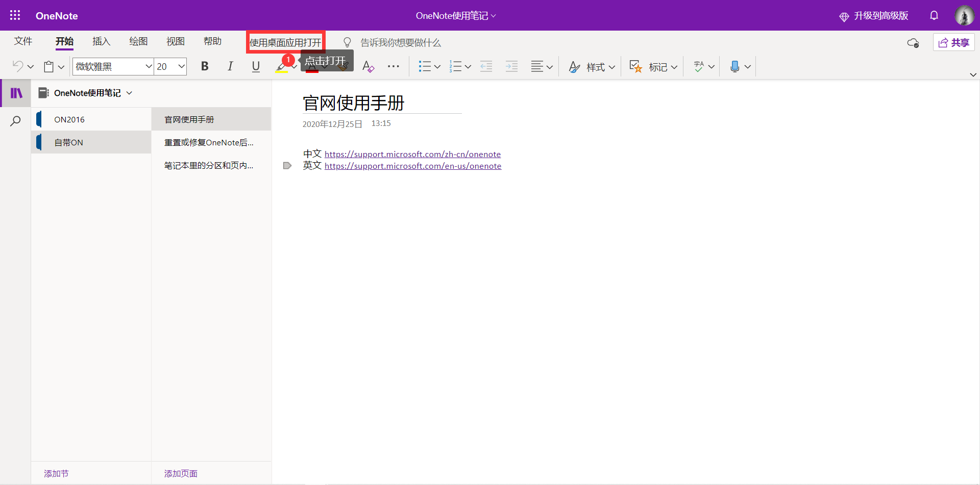Open the 笔记本里的分区和页内... page
This screenshot has width=980, height=485.
[x=211, y=165]
